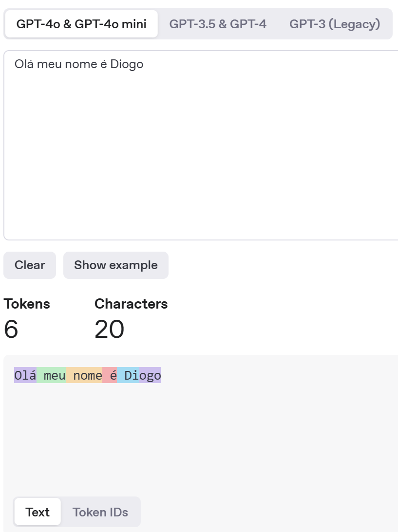Screen dimensions: 398x532
Task: Click the blue "Di" token
Action: 129,376
